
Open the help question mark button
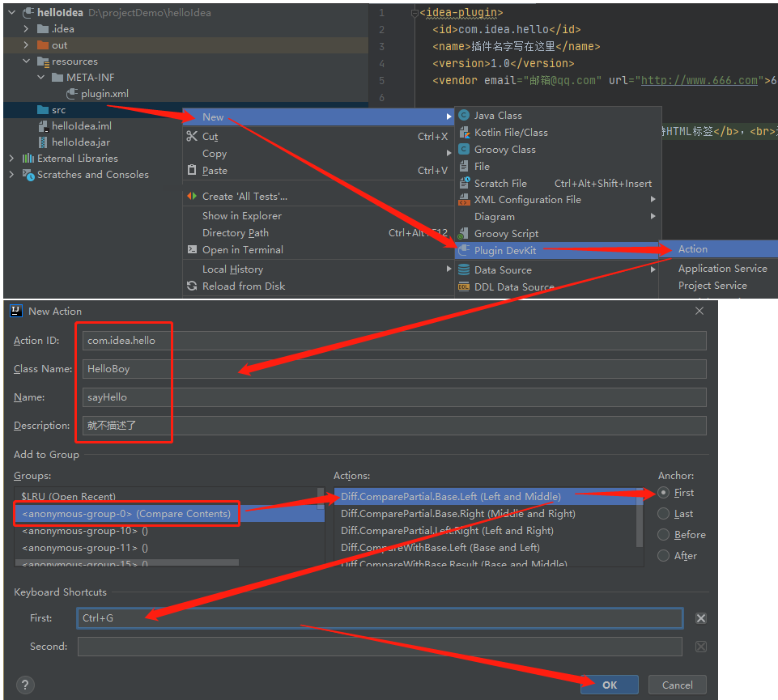tap(25, 685)
